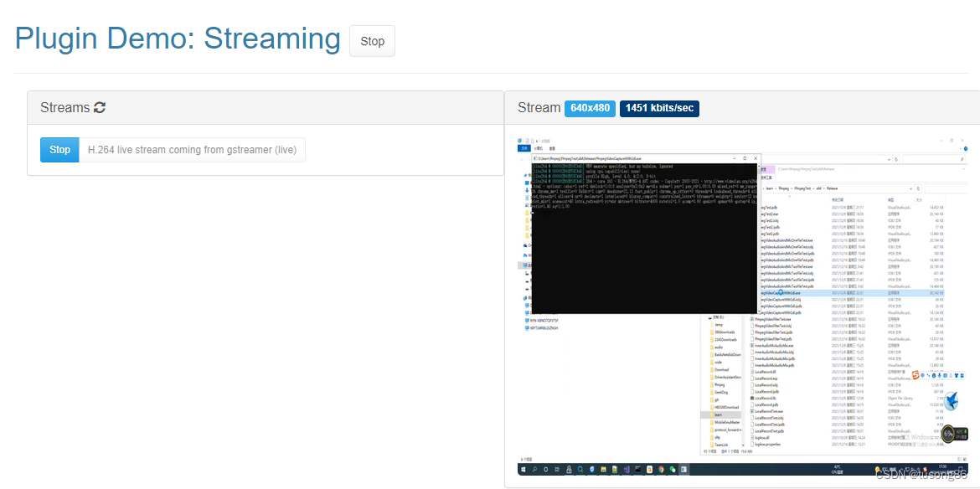This screenshot has width=980, height=489.
Task: Expand the Explorer address bar dropdown arrow
Action: coord(910,188)
